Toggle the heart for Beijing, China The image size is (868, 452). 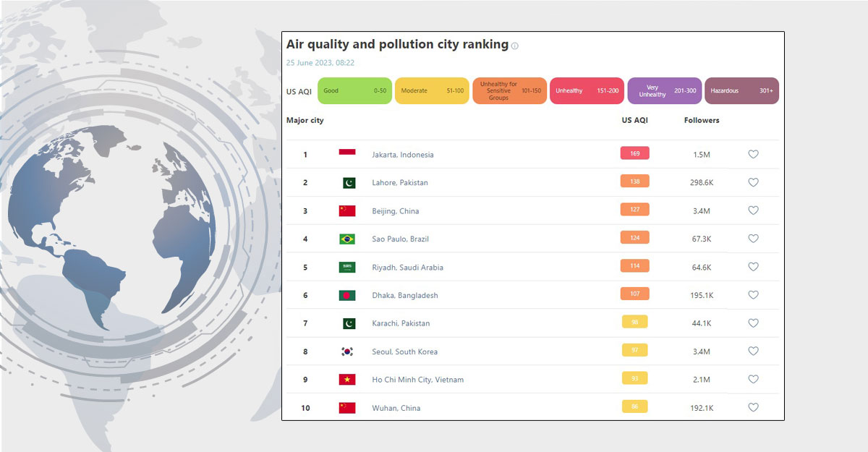click(753, 210)
